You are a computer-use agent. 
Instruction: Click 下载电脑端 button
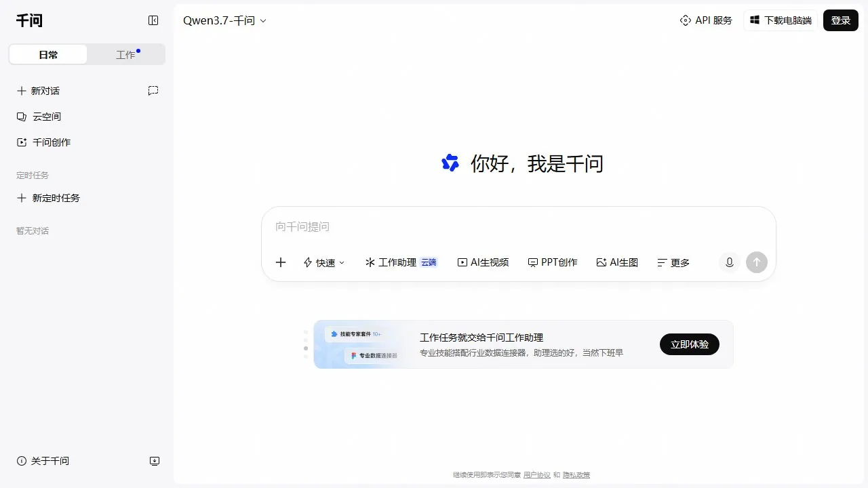781,20
